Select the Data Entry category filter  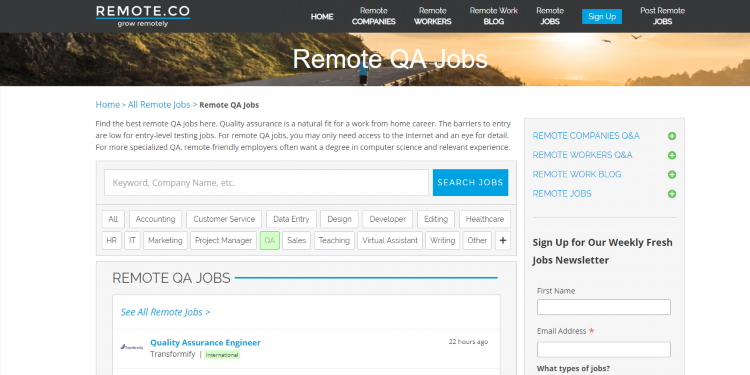click(x=291, y=219)
